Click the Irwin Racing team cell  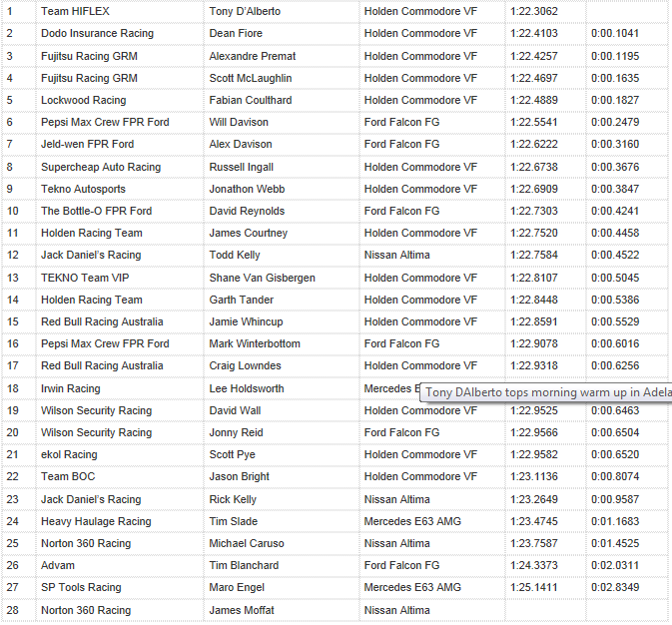(x=71, y=388)
